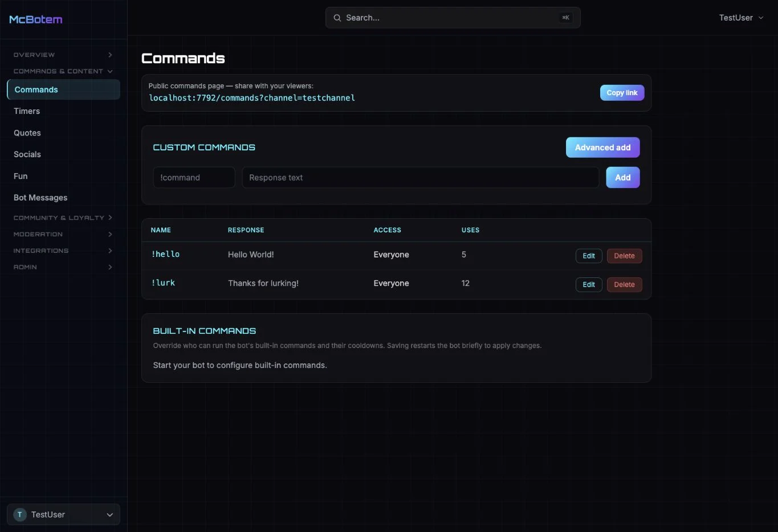Click the Copy link button
Image resolution: width=778 pixels, height=532 pixels.
click(622, 93)
